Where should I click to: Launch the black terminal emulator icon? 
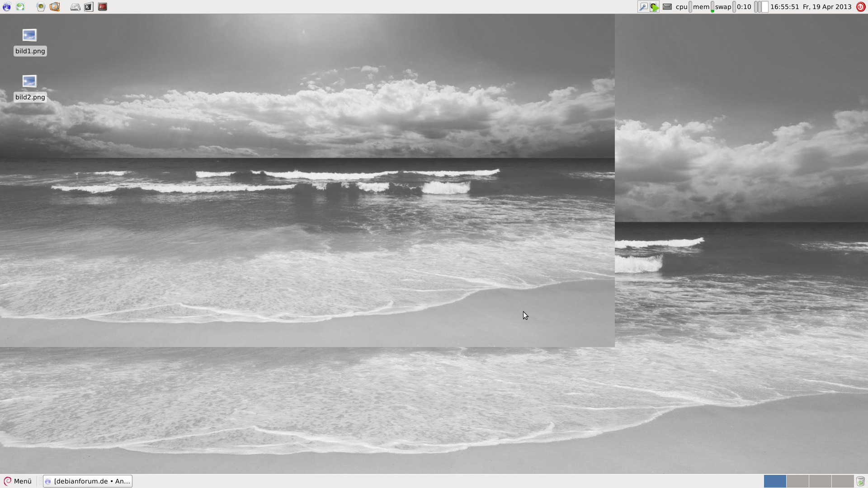tap(89, 7)
